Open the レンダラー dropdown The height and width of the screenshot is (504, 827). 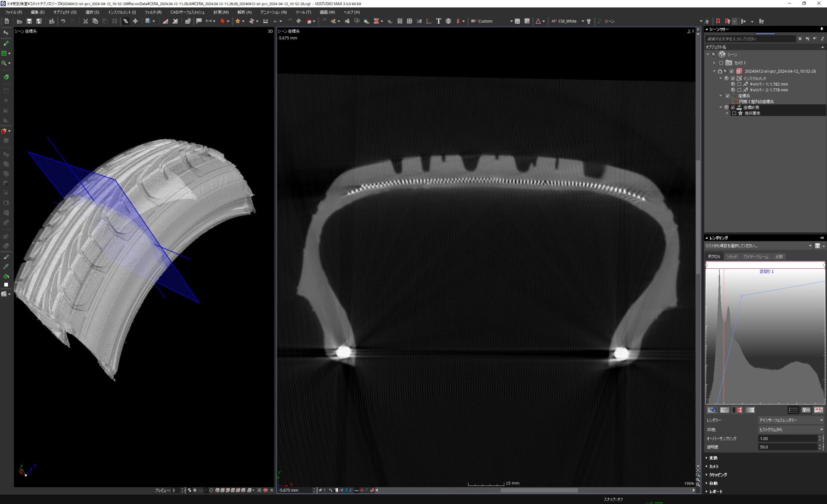(790, 420)
